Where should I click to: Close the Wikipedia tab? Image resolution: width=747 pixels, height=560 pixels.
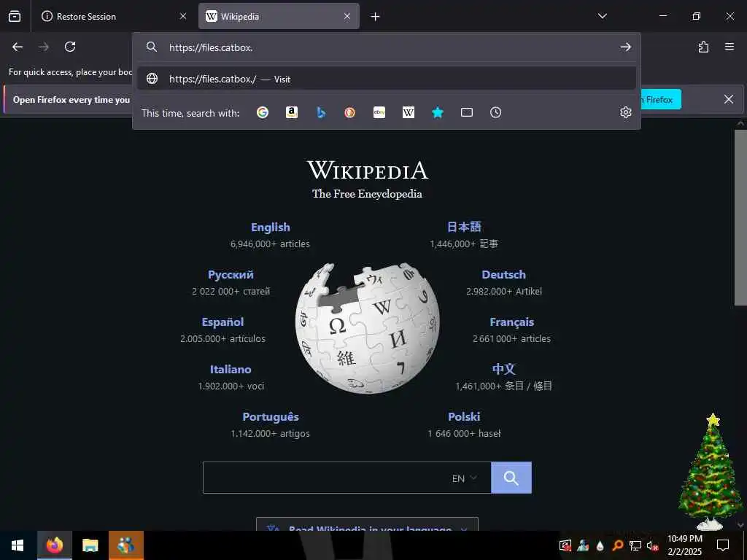[347, 16]
